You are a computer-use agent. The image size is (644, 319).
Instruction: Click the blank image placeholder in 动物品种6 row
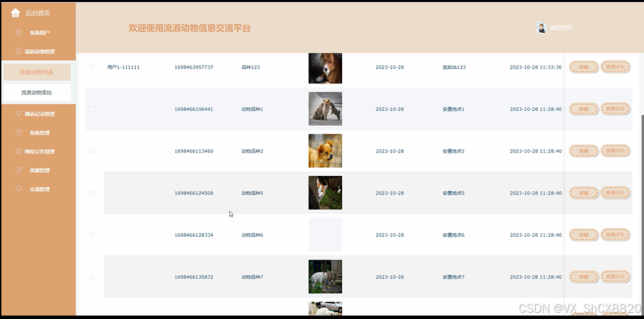pyautogui.click(x=325, y=234)
